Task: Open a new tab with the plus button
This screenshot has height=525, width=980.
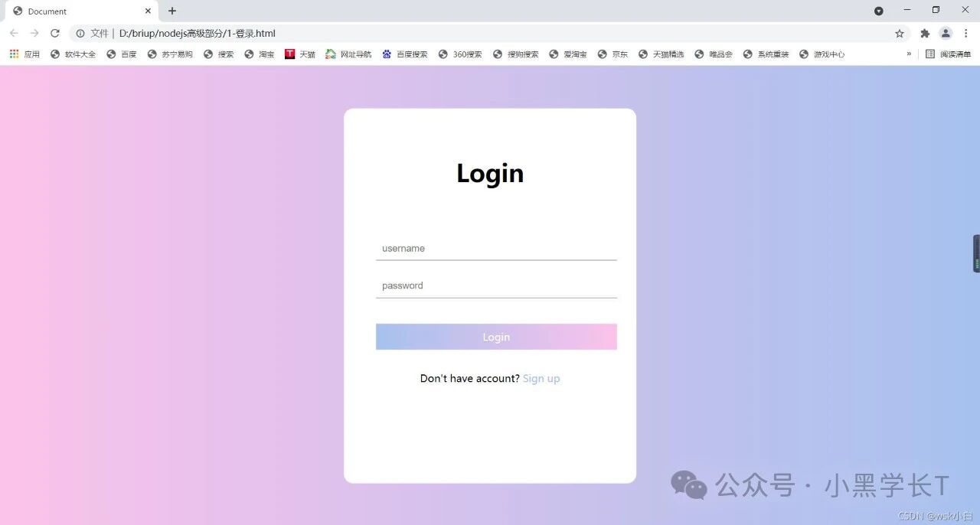Action: tap(172, 11)
